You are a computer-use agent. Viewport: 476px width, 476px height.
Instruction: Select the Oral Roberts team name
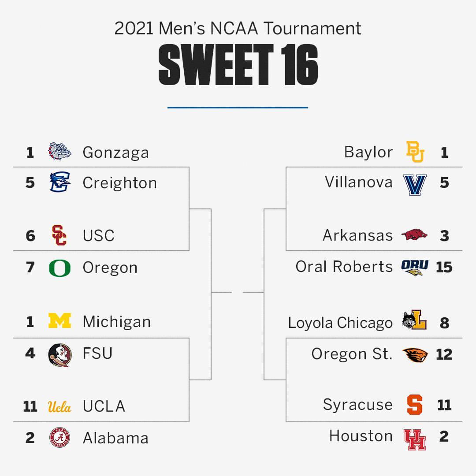pos(344,267)
